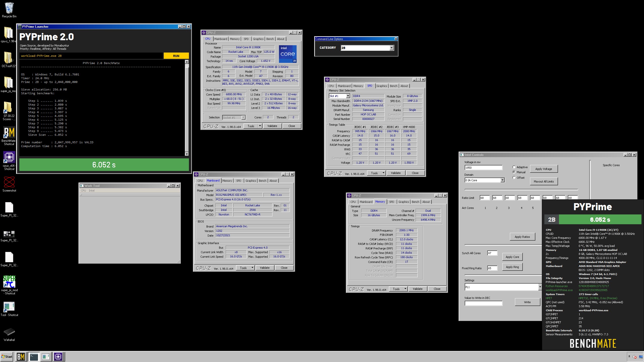Switch to Graphics tab in SPD CPU-Z window
Screen dimensions: 644x362
[x=382, y=86]
